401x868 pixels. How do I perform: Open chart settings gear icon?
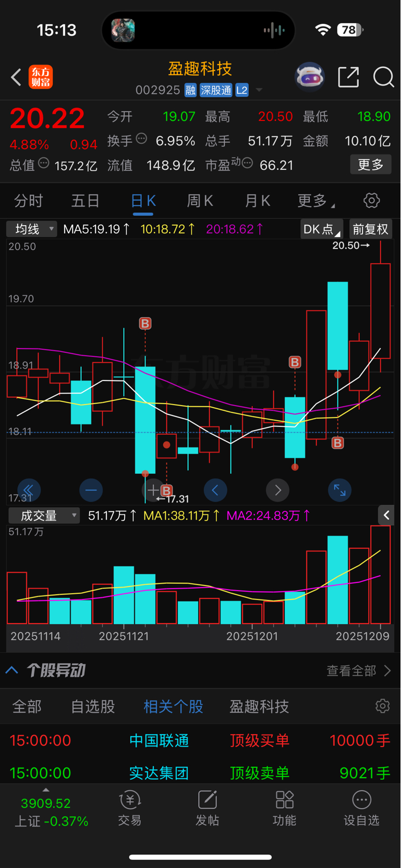[x=371, y=200]
